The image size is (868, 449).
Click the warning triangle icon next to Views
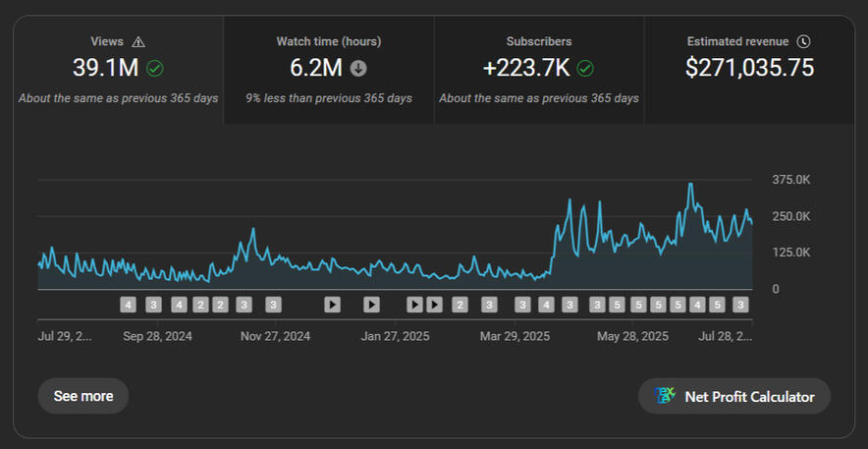click(138, 42)
